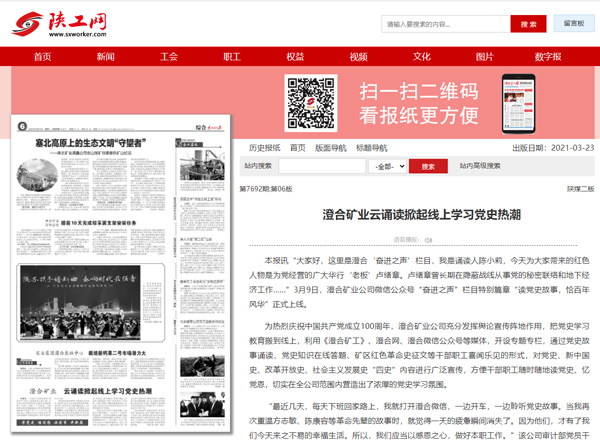
Task: Click the 第7692期 第06版 text
Action: click(266, 189)
